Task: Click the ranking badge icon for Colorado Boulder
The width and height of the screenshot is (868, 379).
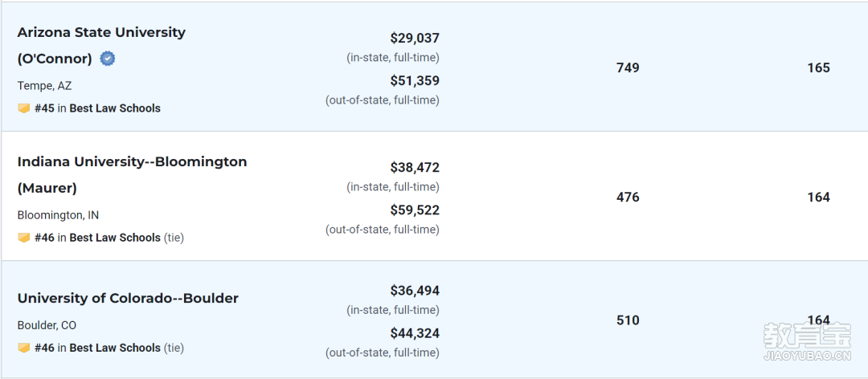Action: [x=23, y=348]
